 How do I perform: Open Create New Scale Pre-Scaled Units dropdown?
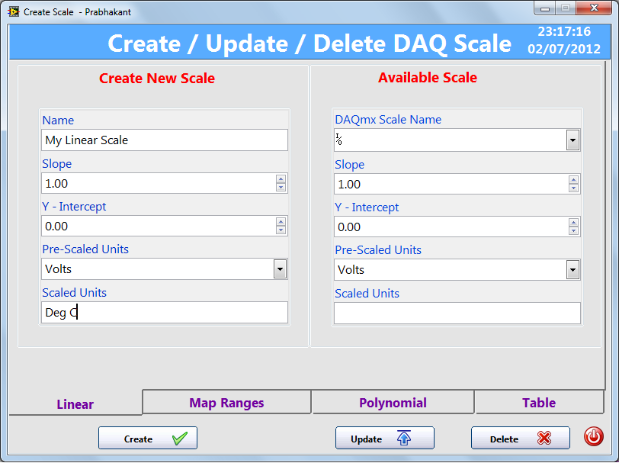pos(280,269)
